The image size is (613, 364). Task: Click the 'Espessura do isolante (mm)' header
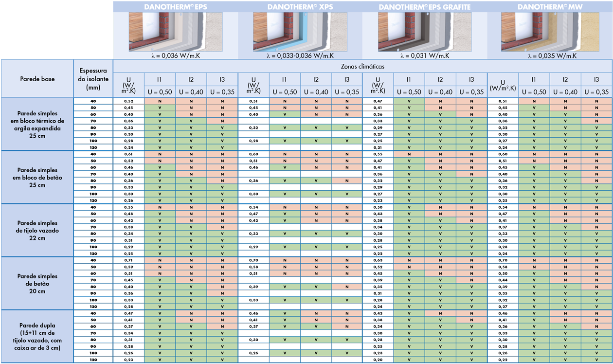(x=93, y=79)
